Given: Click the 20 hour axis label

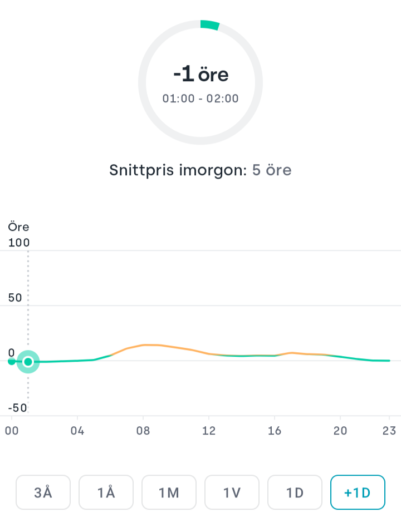Looking at the screenshot, I should click(x=340, y=431).
